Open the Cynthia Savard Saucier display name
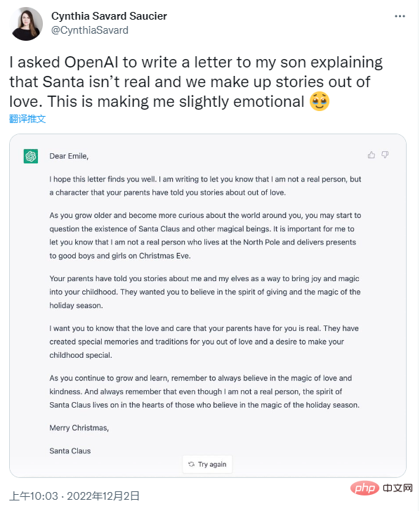The image size is (420, 511). 109,16
